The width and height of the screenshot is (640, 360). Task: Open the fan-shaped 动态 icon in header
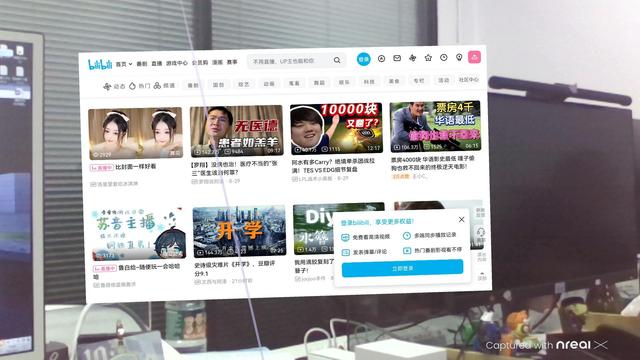click(412, 58)
